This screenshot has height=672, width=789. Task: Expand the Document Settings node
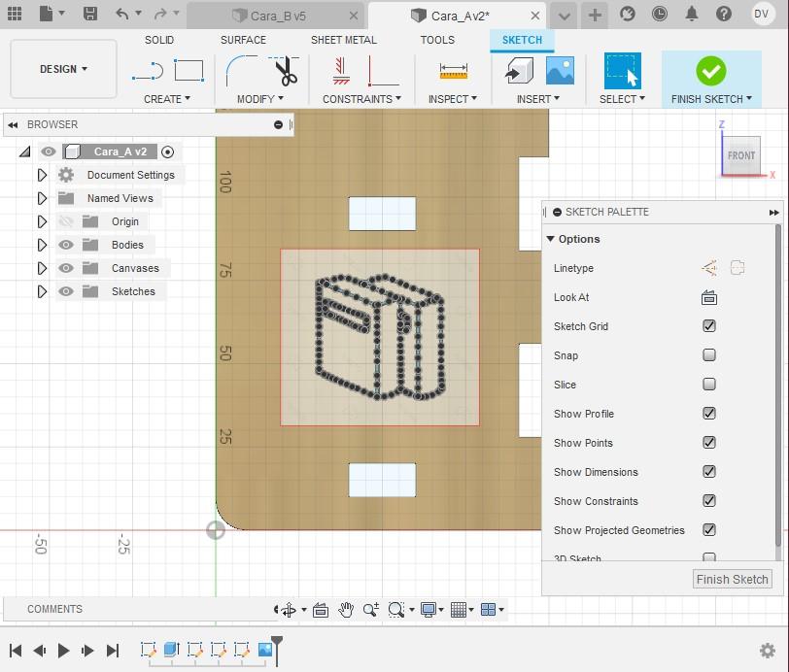[43, 175]
